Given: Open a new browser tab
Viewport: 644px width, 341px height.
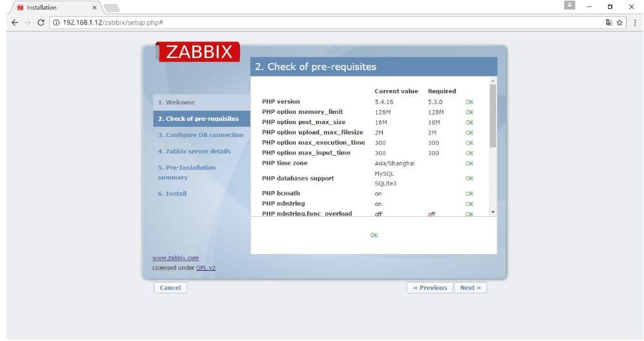Looking at the screenshot, I should [111, 8].
